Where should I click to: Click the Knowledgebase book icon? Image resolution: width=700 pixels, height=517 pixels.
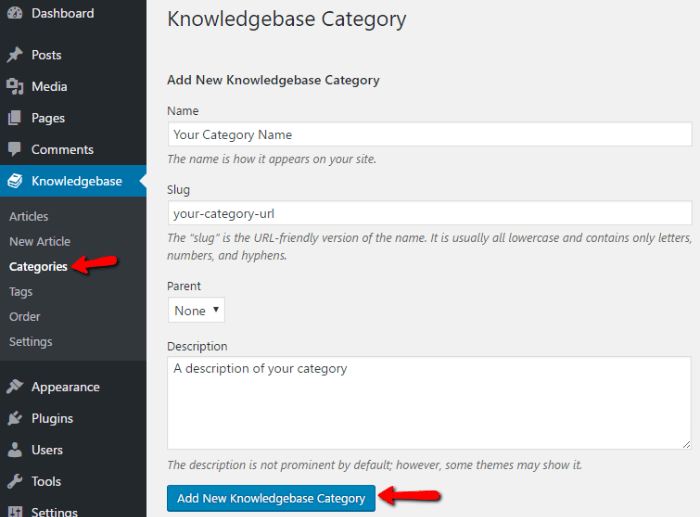(15, 181)
